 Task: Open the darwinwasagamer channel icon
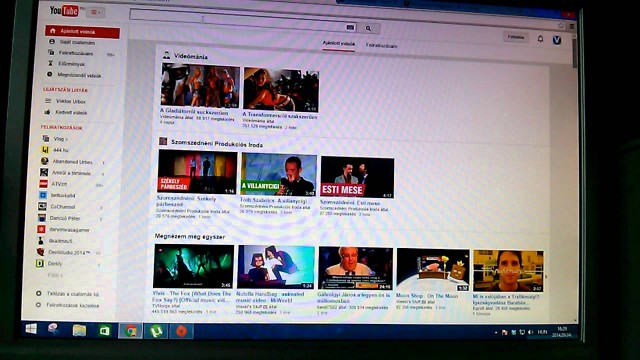tap(41, 229)
